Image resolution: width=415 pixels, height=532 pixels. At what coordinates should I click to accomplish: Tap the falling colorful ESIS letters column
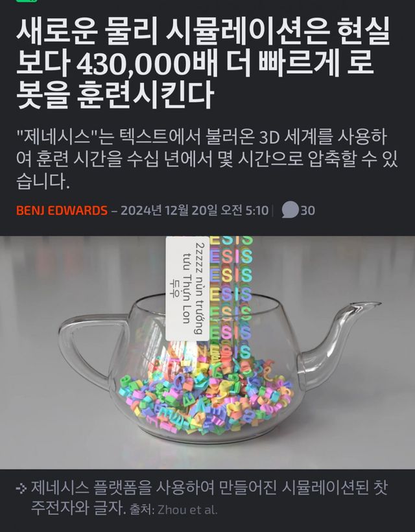pos(231,296)
